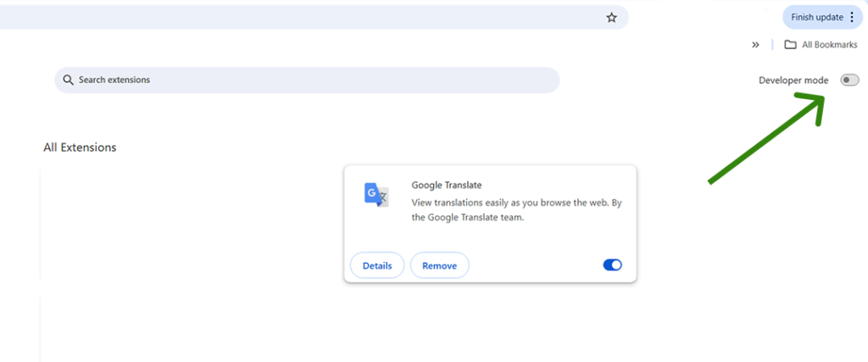Click the All Extensions heading
The width and height of the screenshot is (868, 362).
pos(80,148)
